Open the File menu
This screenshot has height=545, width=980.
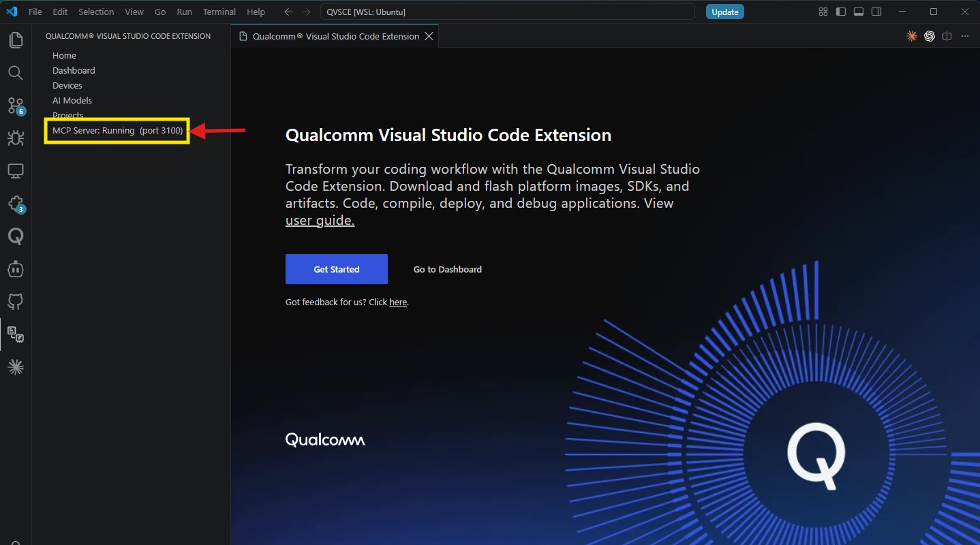coord(35,12)
